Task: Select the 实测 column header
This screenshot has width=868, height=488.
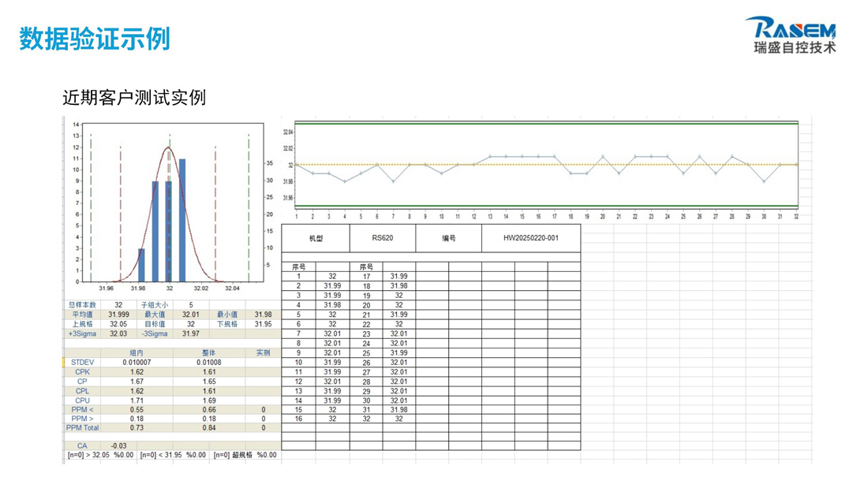Action: pos(263,353)
